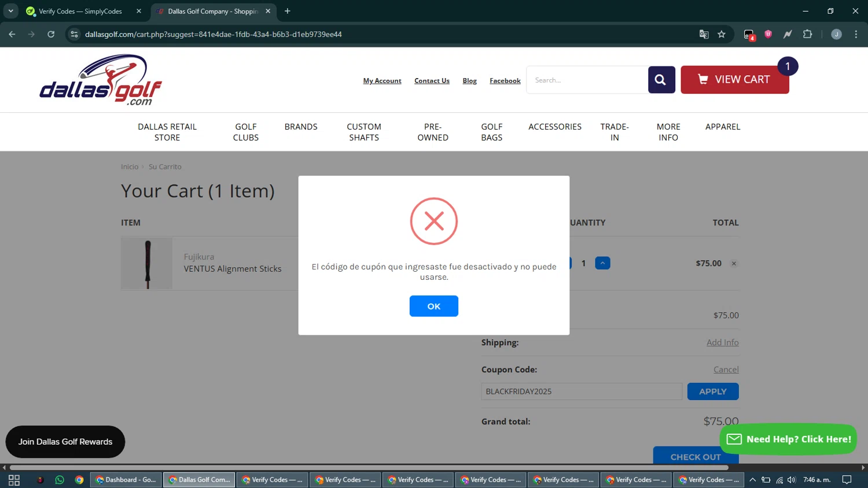Screen dimensions: 868x488
Task: Open the MORE INFO menu
Action: 668,132
